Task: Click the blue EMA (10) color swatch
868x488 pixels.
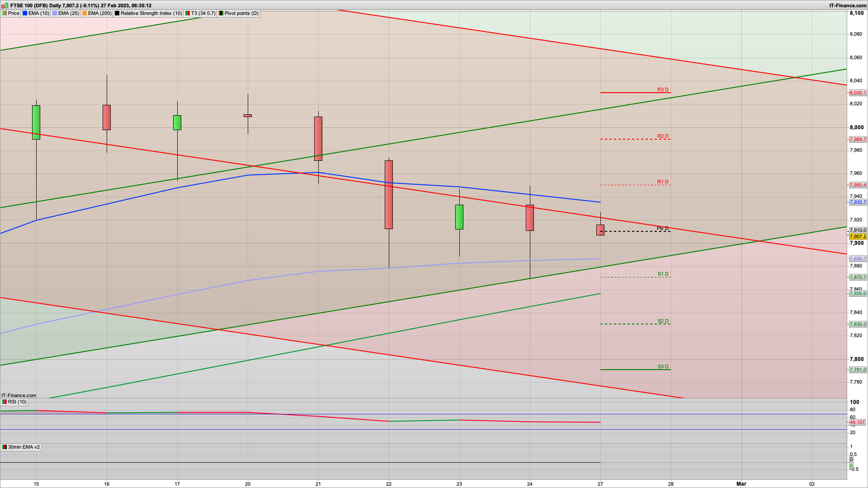Action: click(x=25, y=14)
